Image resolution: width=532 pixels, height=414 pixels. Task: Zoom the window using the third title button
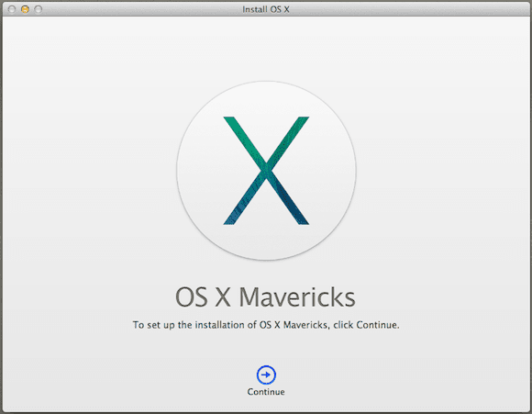(x=39, y=9)
